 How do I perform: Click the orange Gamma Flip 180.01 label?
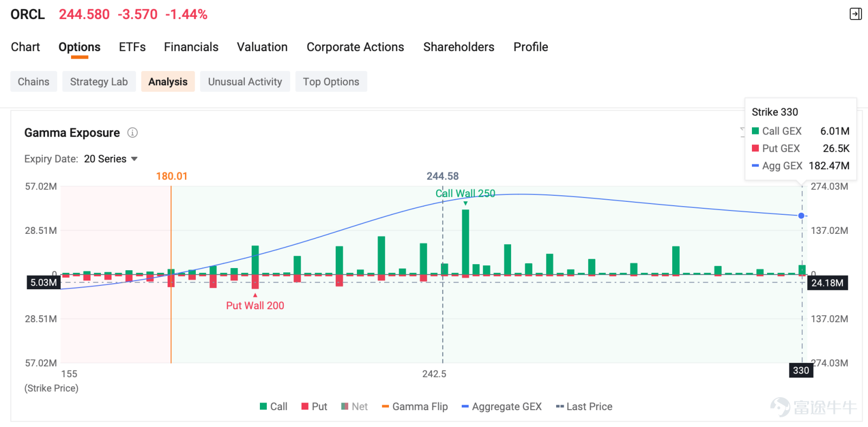(x=171, y=176)
